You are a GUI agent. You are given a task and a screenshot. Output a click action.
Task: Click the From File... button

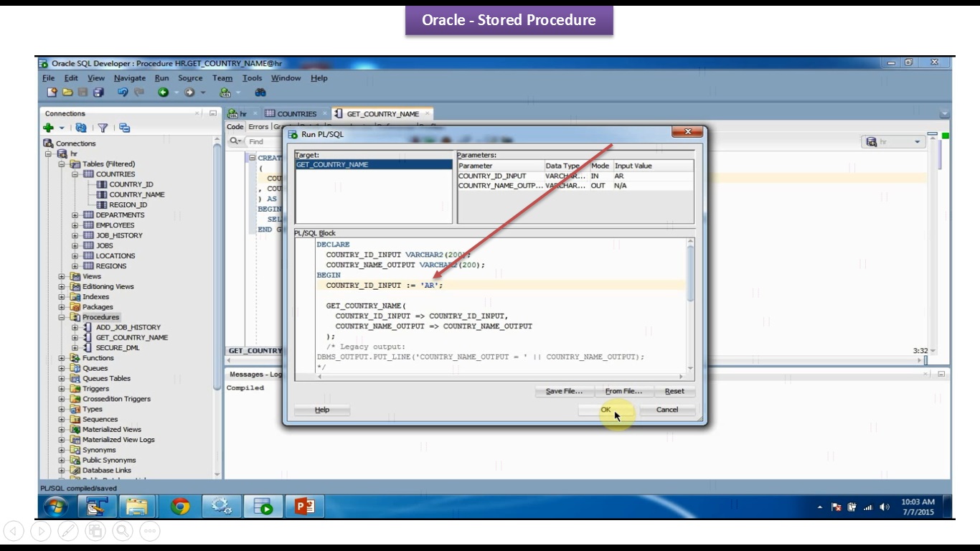(x=623, y=391)
